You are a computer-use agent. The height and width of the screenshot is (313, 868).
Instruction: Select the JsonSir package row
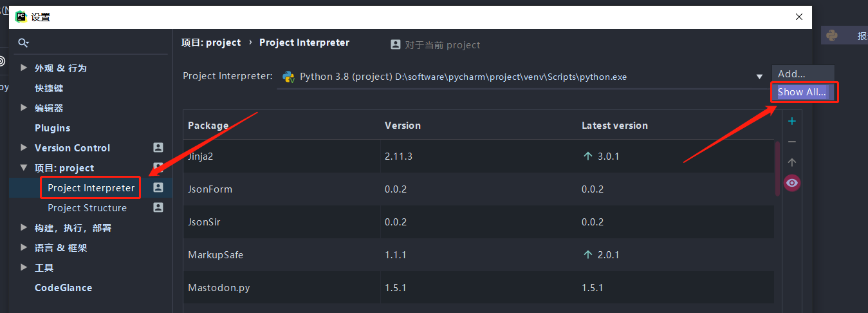click(x=479, y=222)
